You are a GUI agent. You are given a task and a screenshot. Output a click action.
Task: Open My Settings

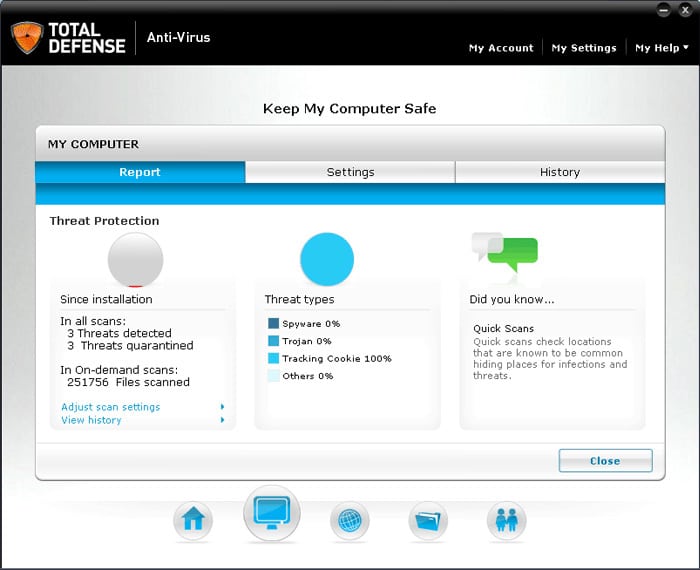584,48
